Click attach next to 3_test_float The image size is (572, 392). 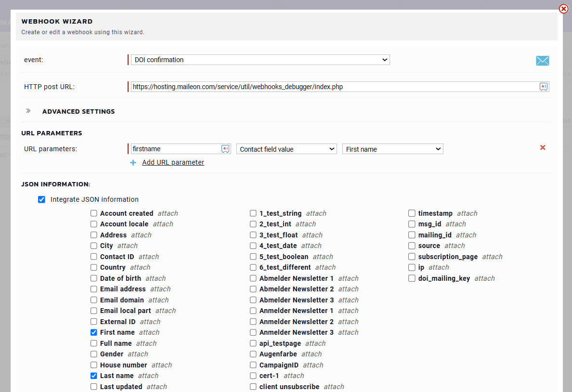tap(312, 235)
